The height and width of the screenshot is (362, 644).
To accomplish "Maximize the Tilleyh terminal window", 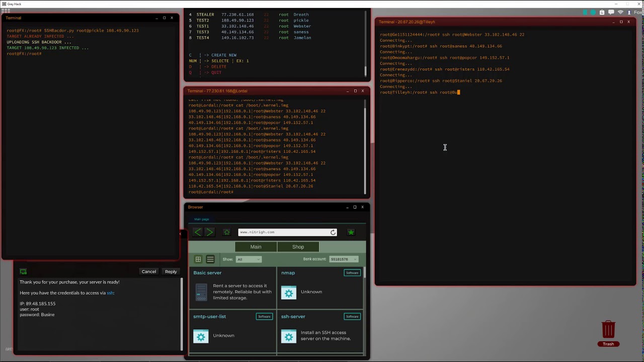I will (621, 22).
